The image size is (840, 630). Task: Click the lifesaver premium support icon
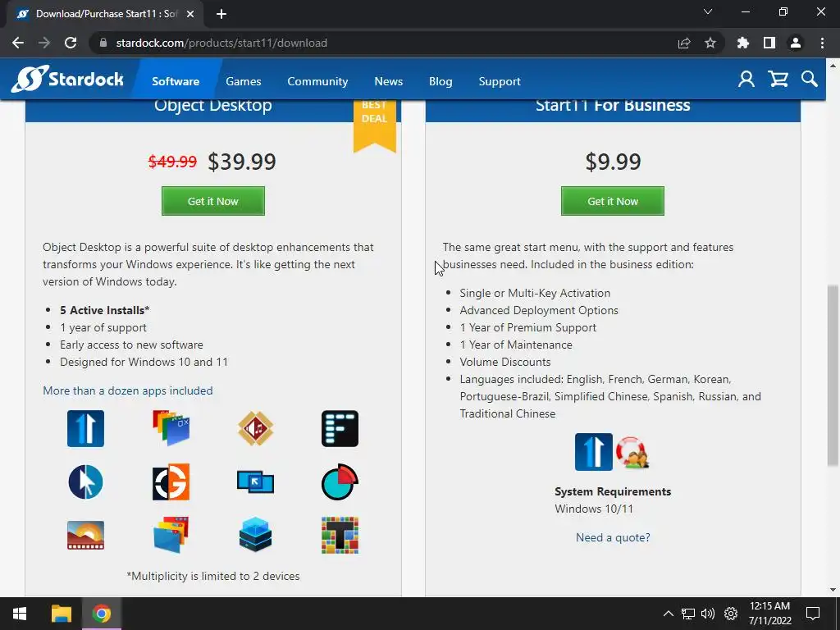click(632, 453)
